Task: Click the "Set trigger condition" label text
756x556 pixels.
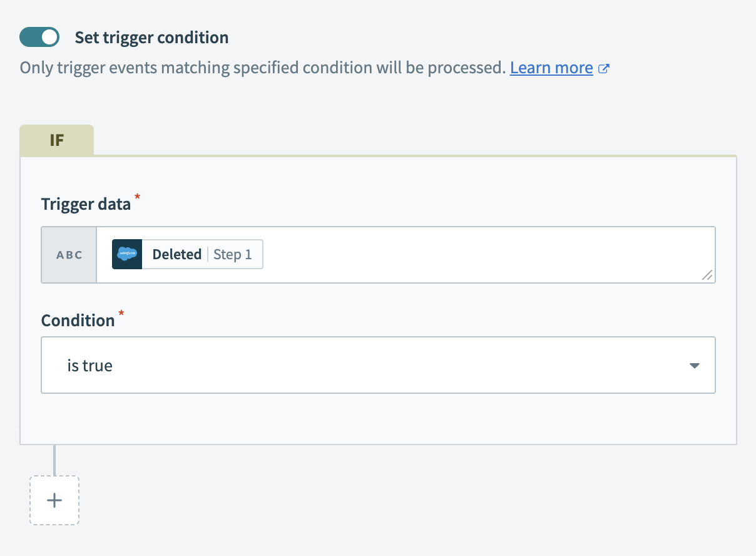Action: 151,38
